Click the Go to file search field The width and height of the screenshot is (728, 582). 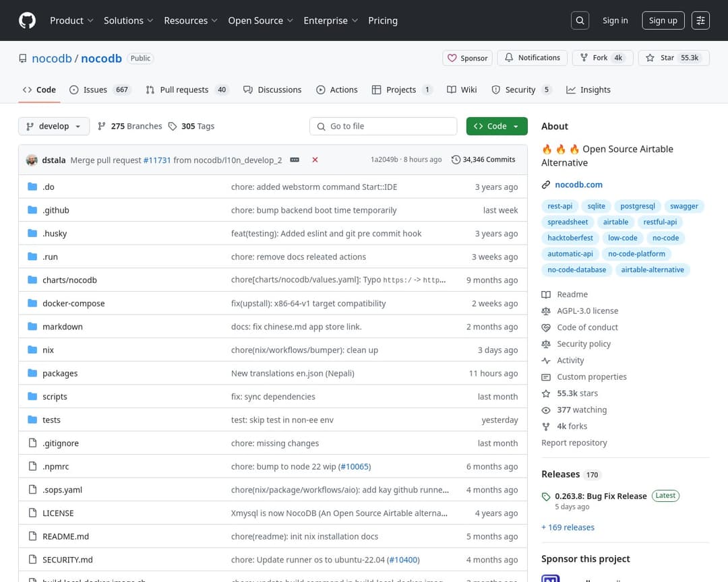click(383, 126)
